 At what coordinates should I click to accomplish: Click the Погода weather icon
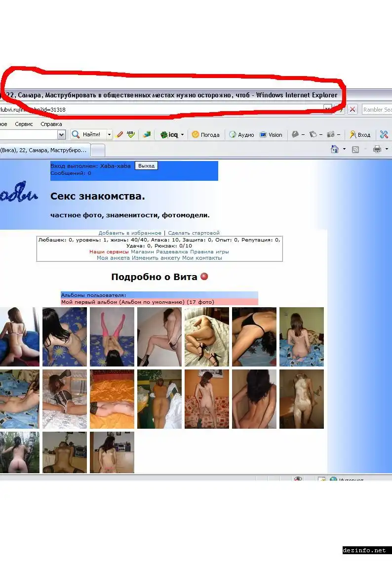(x=196, y=134)
